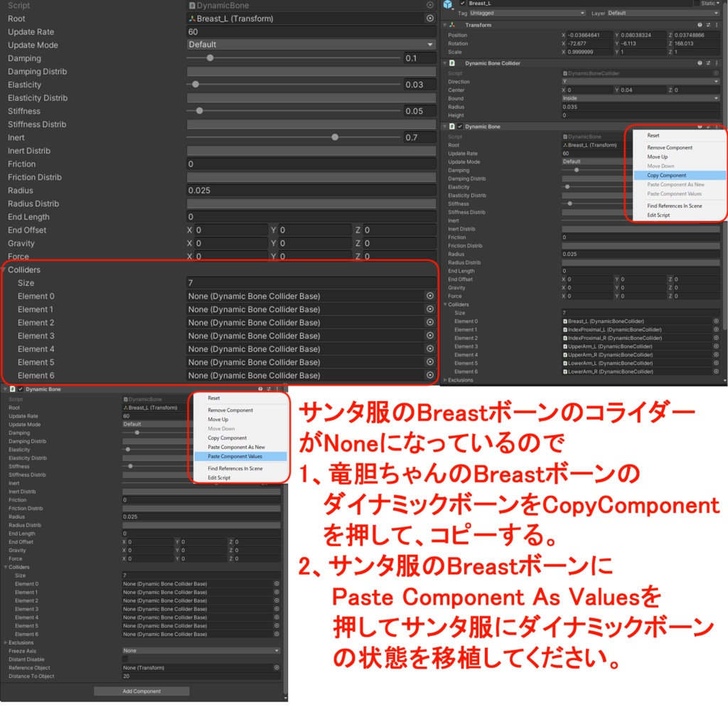Toggle the active checkbox next to the Breast_L name

[x=462, y=4]
